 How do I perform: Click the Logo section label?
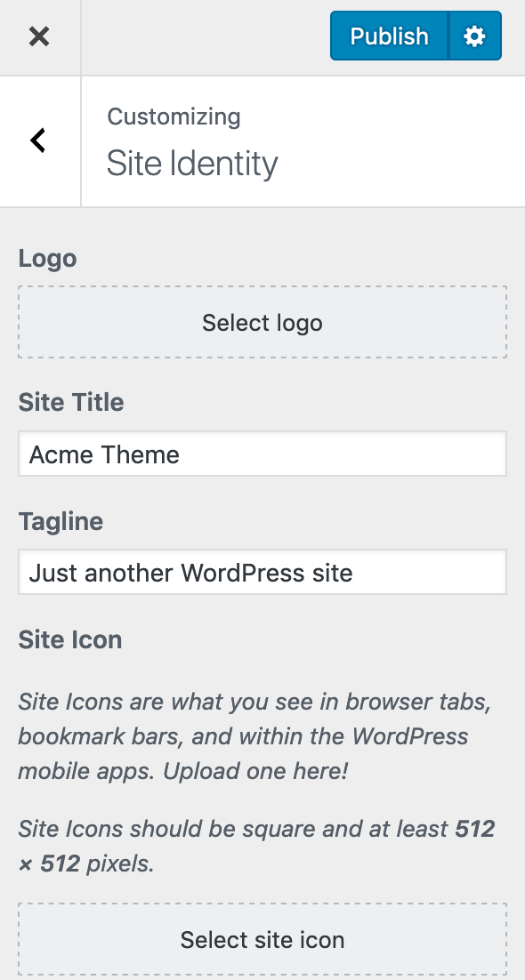(47, 258)
